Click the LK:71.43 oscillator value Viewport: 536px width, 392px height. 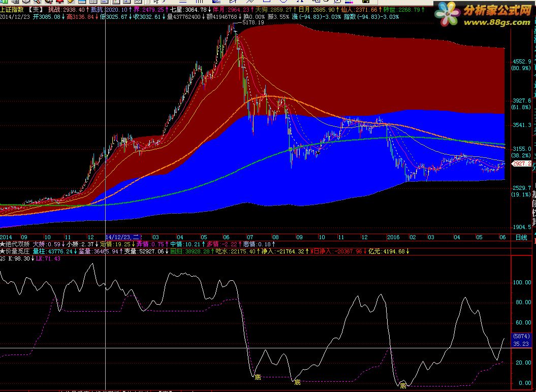[48, 259]
